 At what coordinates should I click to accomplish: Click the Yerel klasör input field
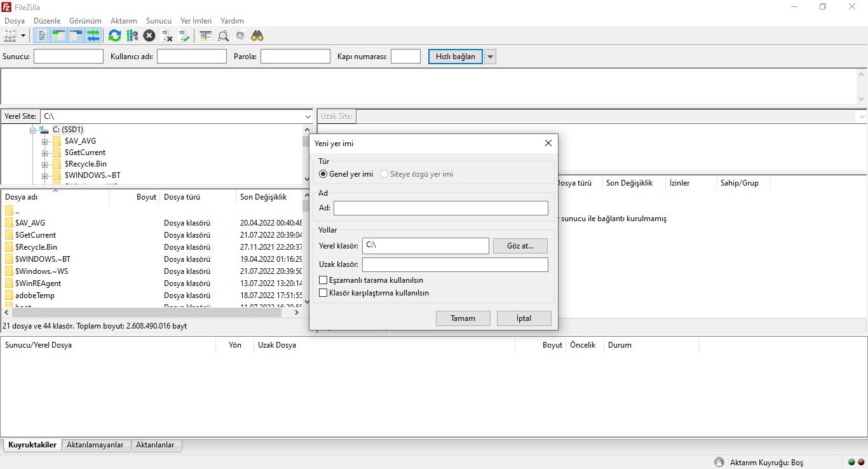[426, 245]
